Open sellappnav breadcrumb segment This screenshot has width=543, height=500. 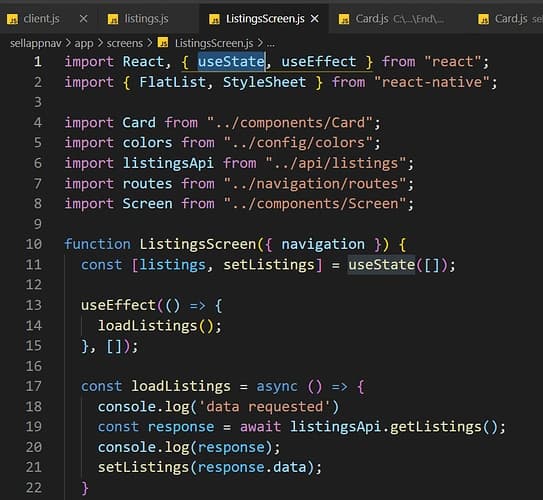(x=36, y=43)
